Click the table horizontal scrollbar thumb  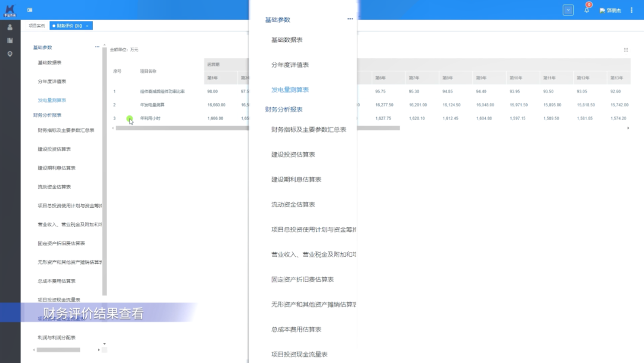tap(258, 128)
